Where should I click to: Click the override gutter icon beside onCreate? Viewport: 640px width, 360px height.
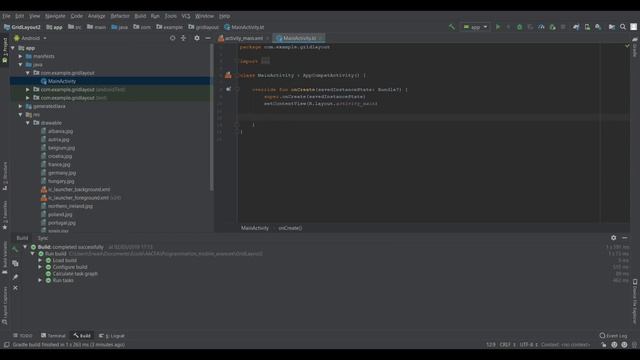(x=229, y=89)
